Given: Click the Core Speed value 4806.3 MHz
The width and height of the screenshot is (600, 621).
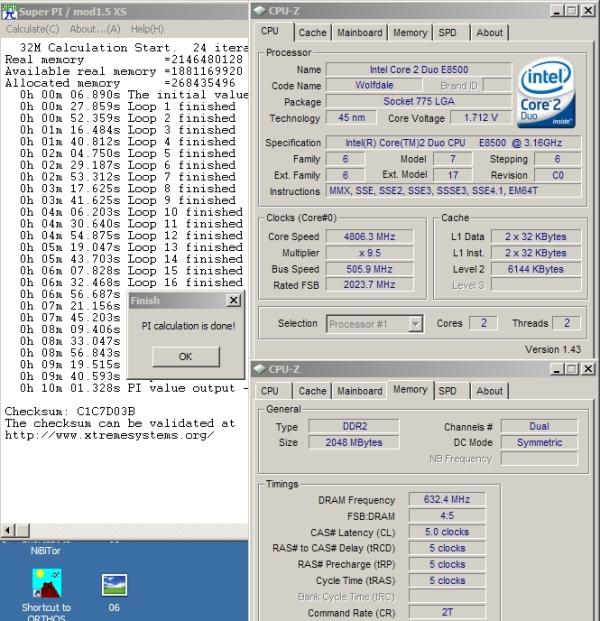Looking at the screenshot, I should [370, 236].
